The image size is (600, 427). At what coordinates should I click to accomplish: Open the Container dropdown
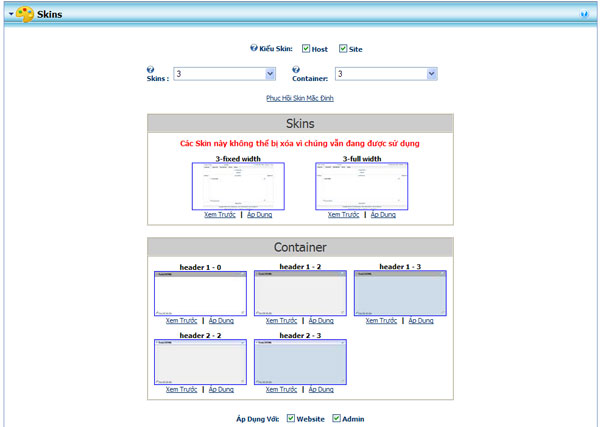pyautogui.click(x=386, y=74)
